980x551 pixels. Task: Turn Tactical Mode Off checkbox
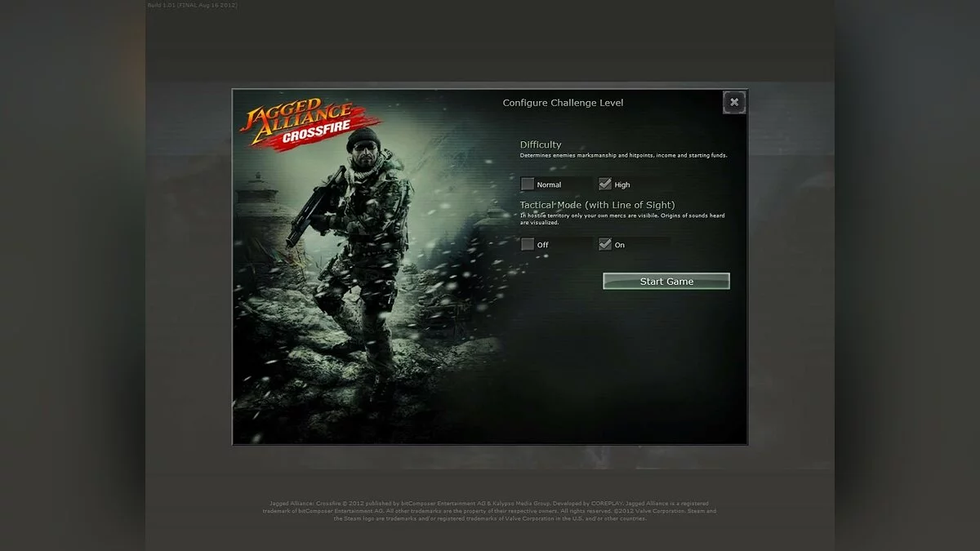pos(528,244)
